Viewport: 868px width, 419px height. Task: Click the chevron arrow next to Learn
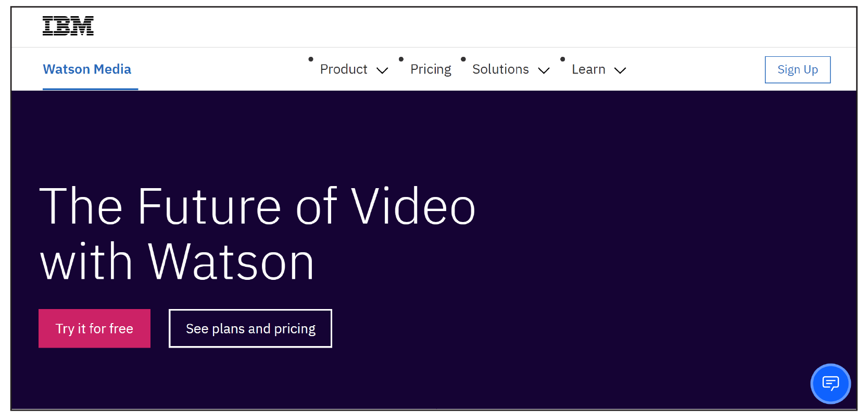(x=620, y=70)
